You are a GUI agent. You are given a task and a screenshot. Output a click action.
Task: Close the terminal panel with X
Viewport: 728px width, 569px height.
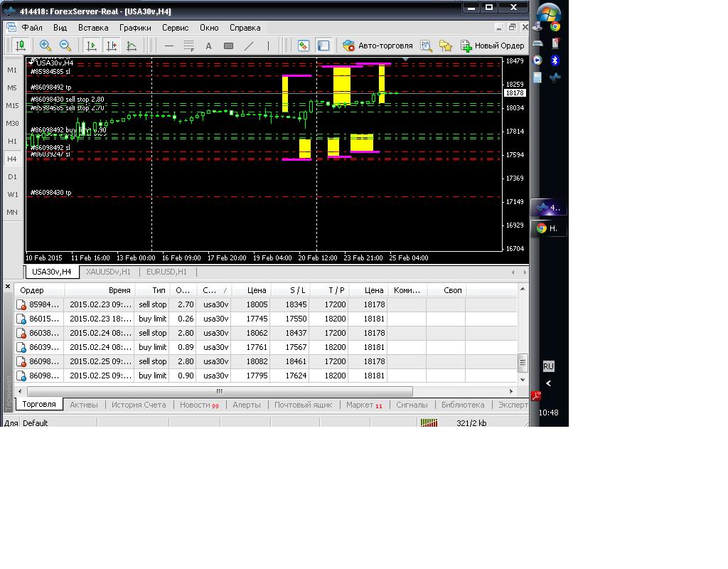click(x=8, y=287)
